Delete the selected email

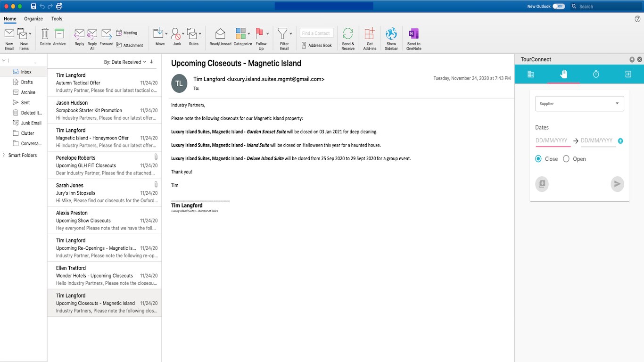45,37
